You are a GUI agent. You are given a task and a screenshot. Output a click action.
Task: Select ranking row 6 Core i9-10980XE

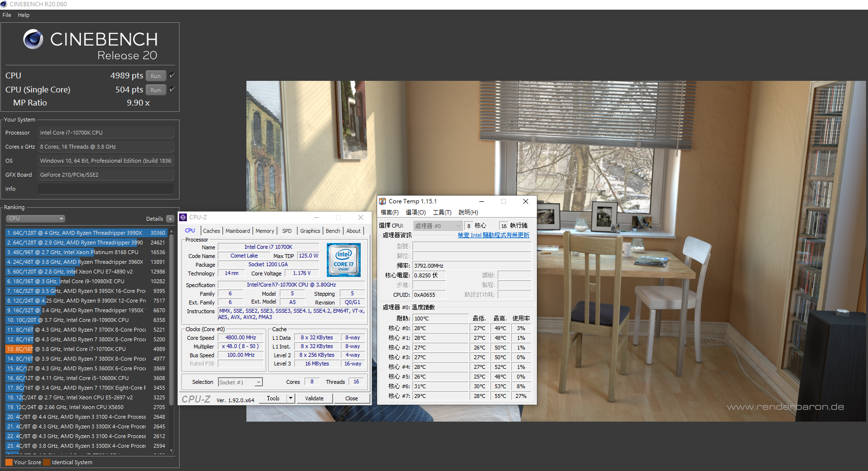(x=86, y=281)
